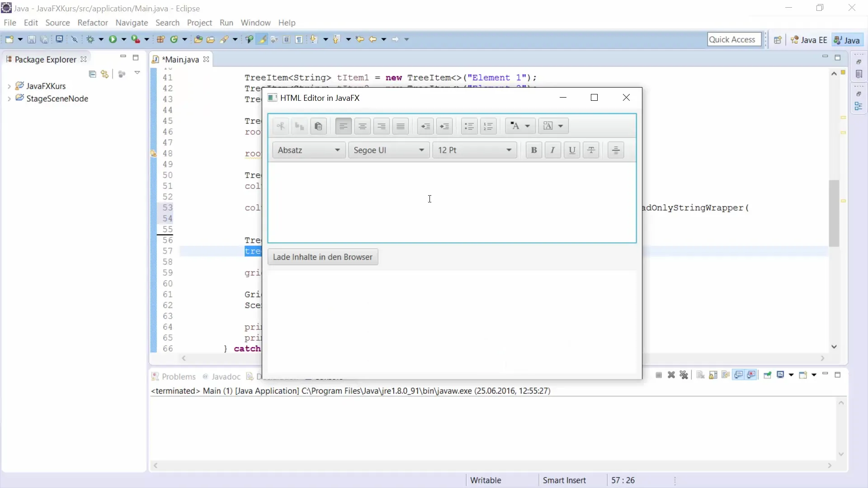Viewport: 868px width, 488px height.
Task: Click the Last Edit Location icon
Action: click(x=360, y=39)
